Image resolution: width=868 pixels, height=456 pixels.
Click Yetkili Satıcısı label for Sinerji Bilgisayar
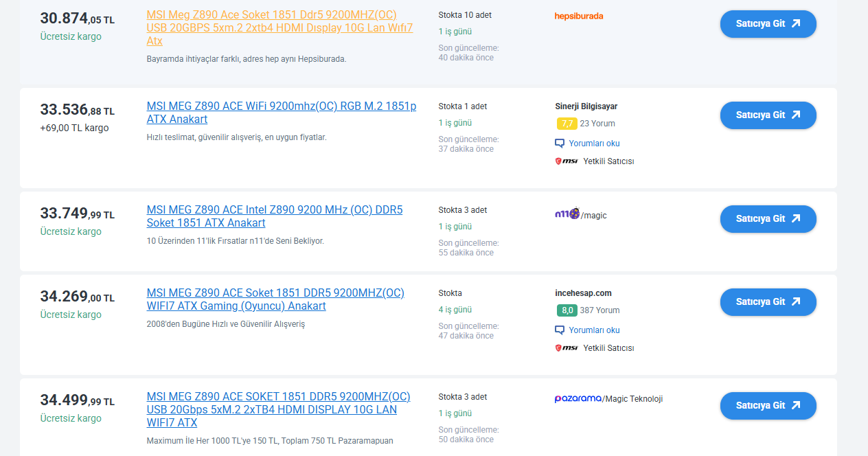pos(608,161)
